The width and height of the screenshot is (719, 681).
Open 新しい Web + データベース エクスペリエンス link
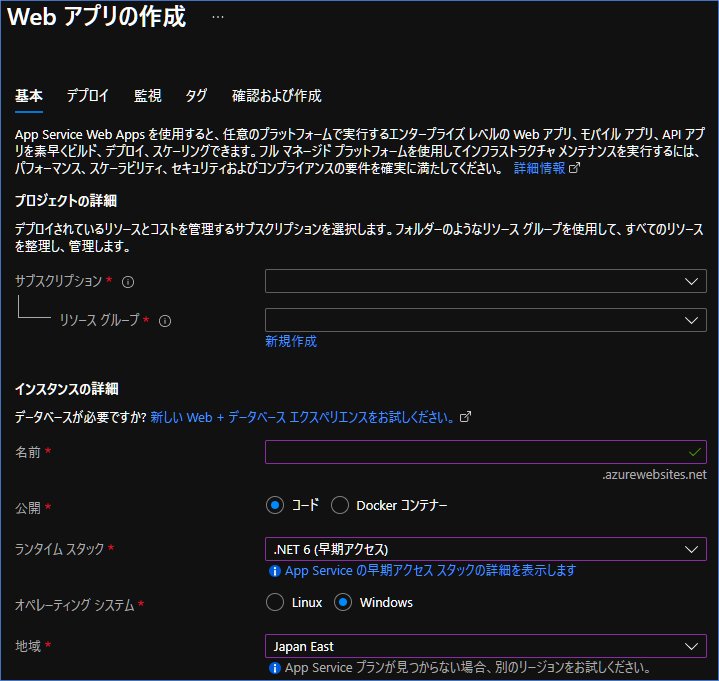pyautogui.click(x=302, y=417)
